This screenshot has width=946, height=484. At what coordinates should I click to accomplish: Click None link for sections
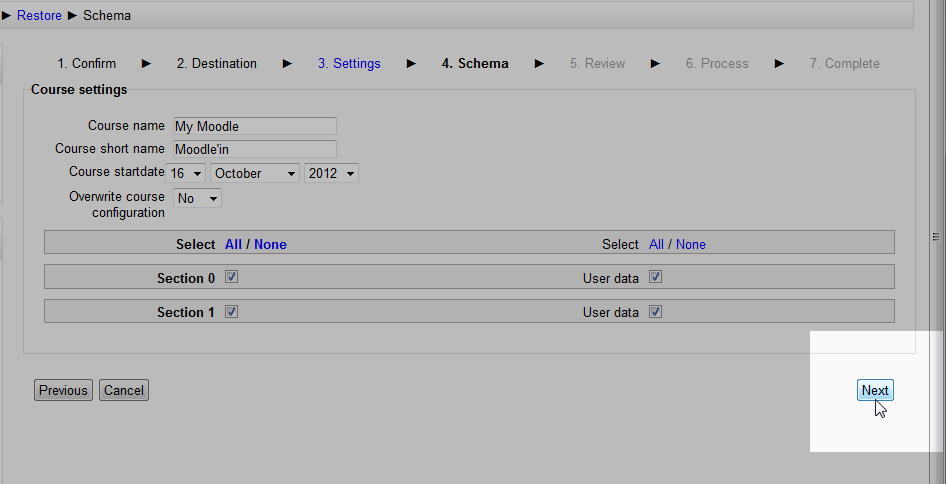(270, 244)
